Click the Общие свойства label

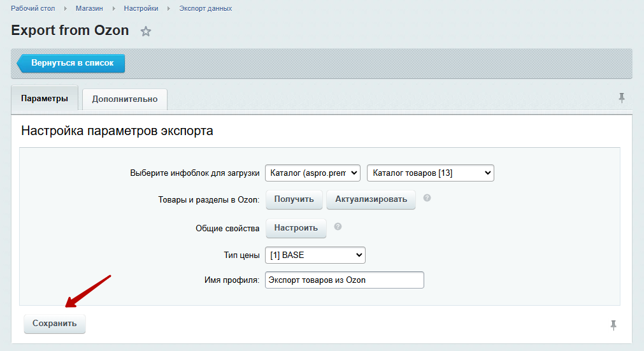click(227, 229)
